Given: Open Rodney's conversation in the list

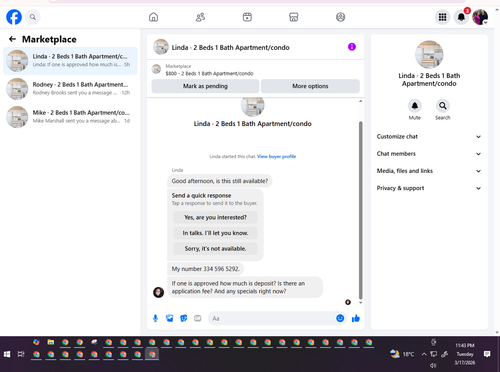Looking at the screenshot, I should pyautogui.click(x=70, y=89).
